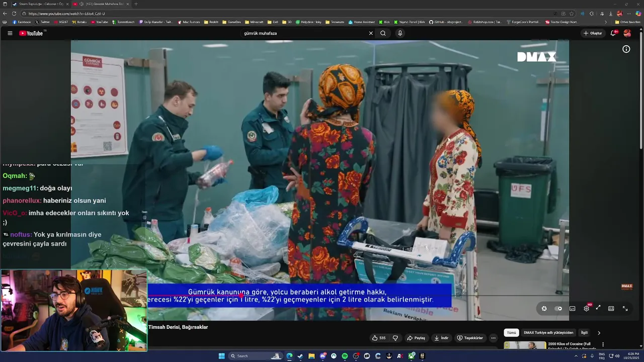Submit search with the magnifier button
Image resolution: width=644 pixels, height=362 pixels.
[383, 33]
